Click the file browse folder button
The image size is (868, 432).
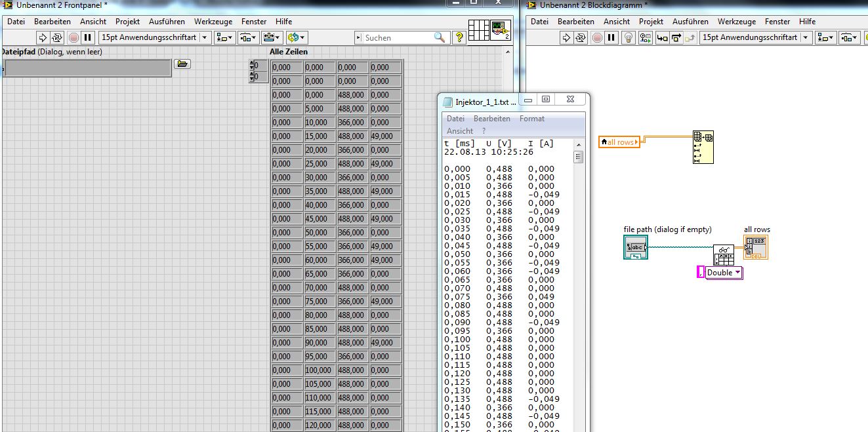pos(182,64)
